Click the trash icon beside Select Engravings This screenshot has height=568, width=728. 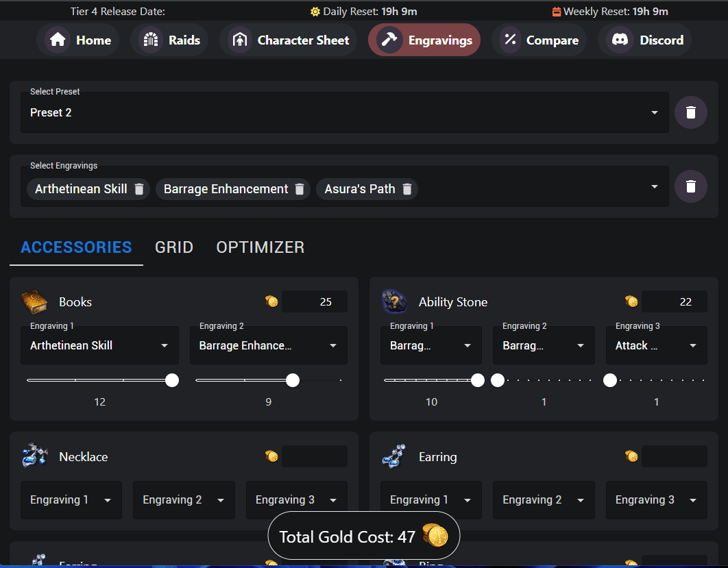pos(690,186)
